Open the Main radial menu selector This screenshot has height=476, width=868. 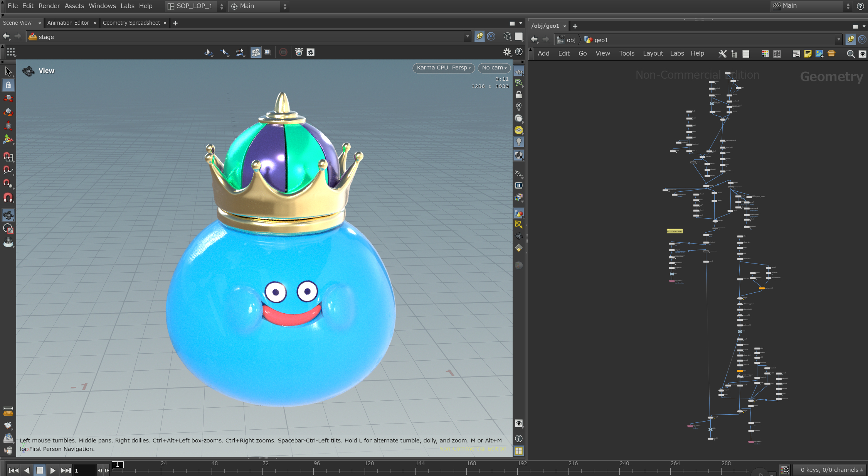click(x=259, y=6)
